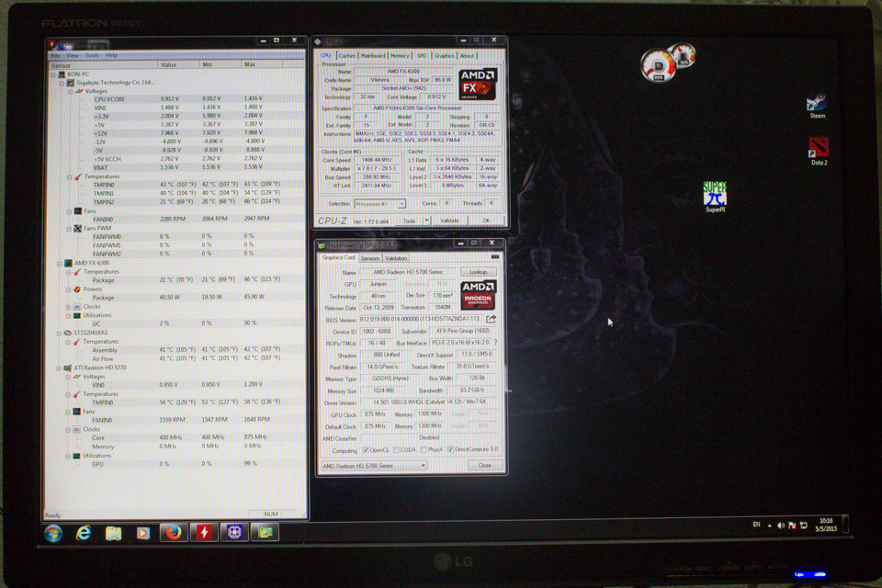Image resolution: width=882 pixels, height=588 pixels.
Task: Open network tray icon
Action: (x=804, y=526)
